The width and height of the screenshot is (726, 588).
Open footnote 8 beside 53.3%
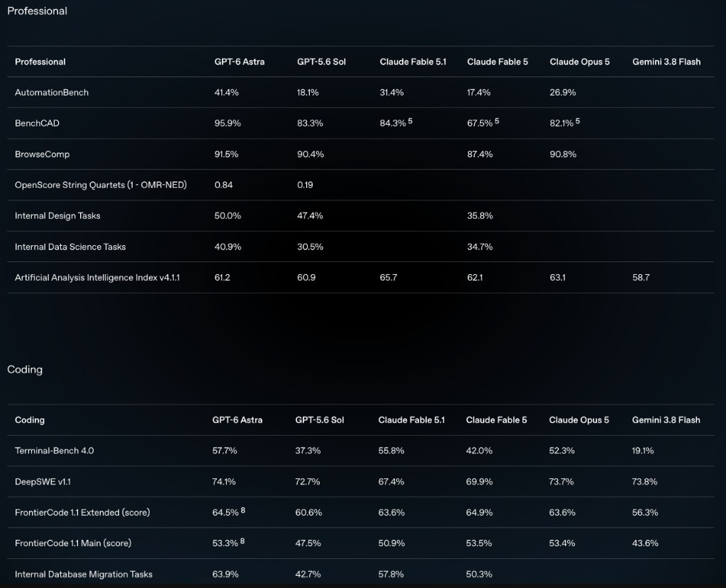242,541
